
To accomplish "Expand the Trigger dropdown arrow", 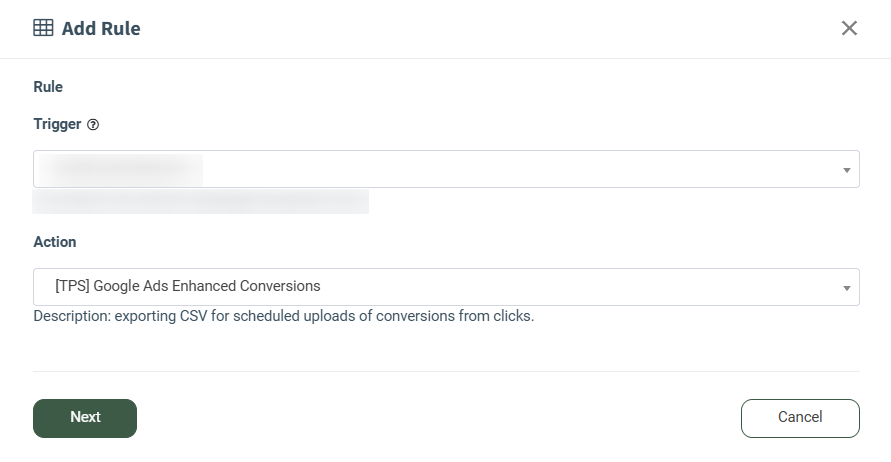I will point(847,170).
